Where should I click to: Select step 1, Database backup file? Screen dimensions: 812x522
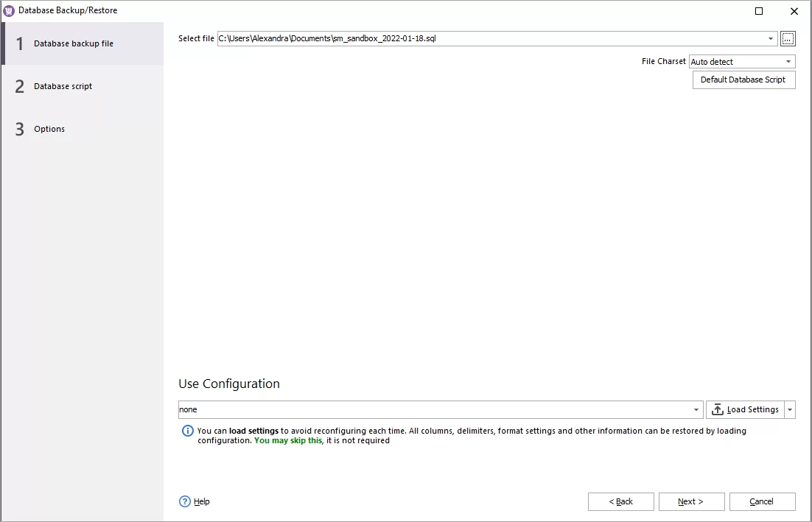click(74, 43)
